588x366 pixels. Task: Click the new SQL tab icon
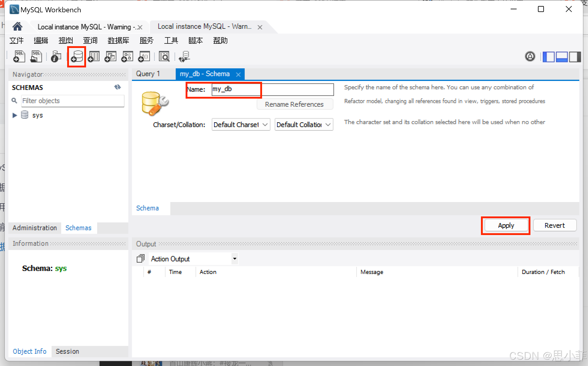(x=19, y=56)
